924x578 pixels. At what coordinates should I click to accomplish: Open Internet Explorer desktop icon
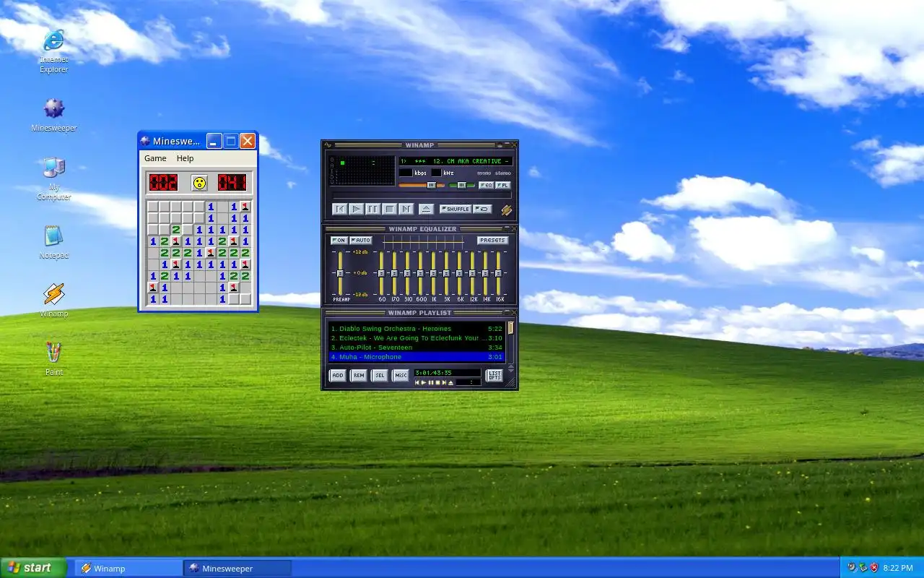point(54,40)
